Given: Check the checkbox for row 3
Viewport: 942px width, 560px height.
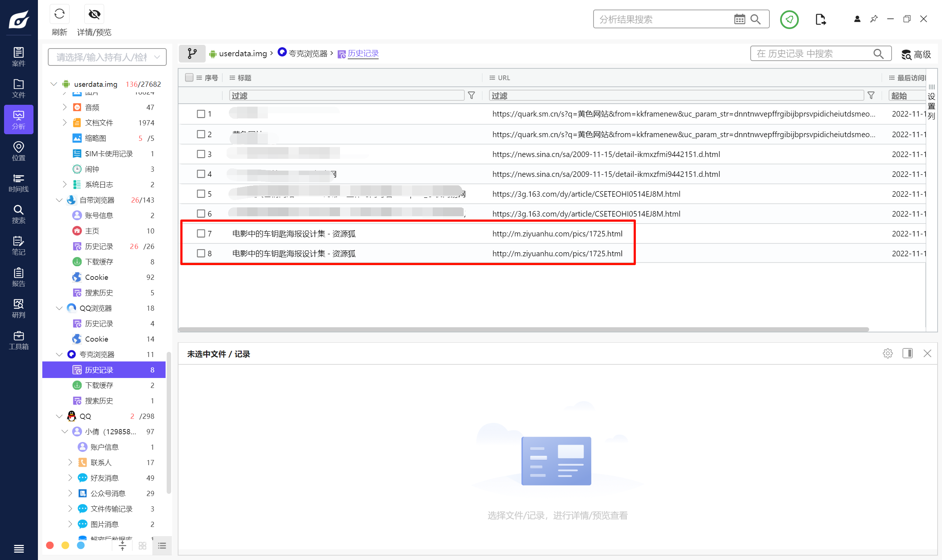Looking at the screenshot, I should (x=201, y=154).
